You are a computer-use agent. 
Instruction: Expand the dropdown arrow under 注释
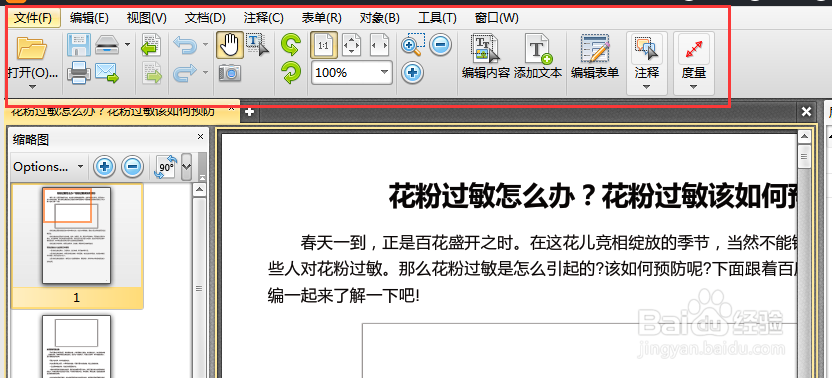tap(646, 87)
